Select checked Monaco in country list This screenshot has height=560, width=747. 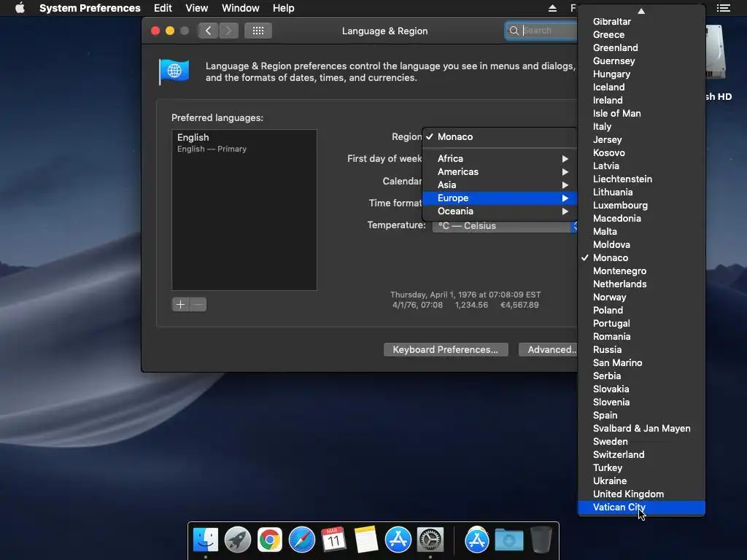click(x=641, y=258)
